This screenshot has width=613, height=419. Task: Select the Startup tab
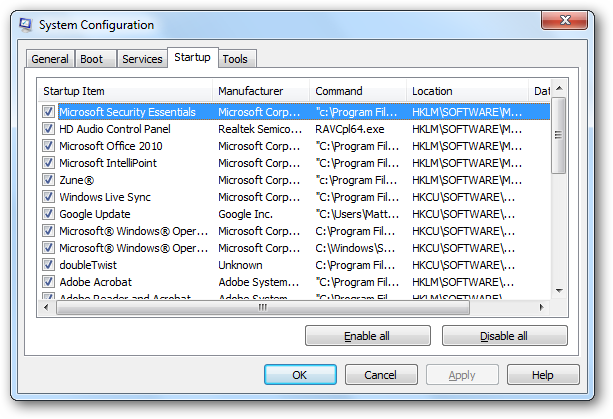pyautogui.click(x=193, y=57)
